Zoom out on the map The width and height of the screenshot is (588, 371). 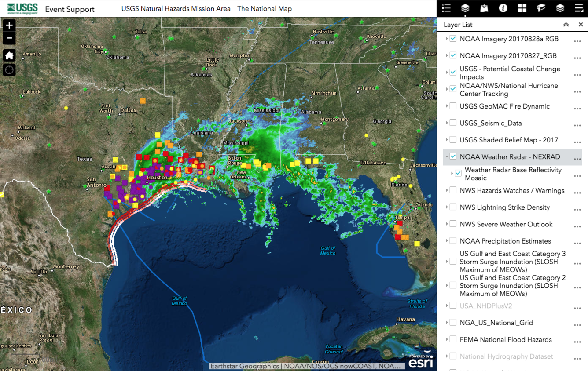[x=9, y=38]
